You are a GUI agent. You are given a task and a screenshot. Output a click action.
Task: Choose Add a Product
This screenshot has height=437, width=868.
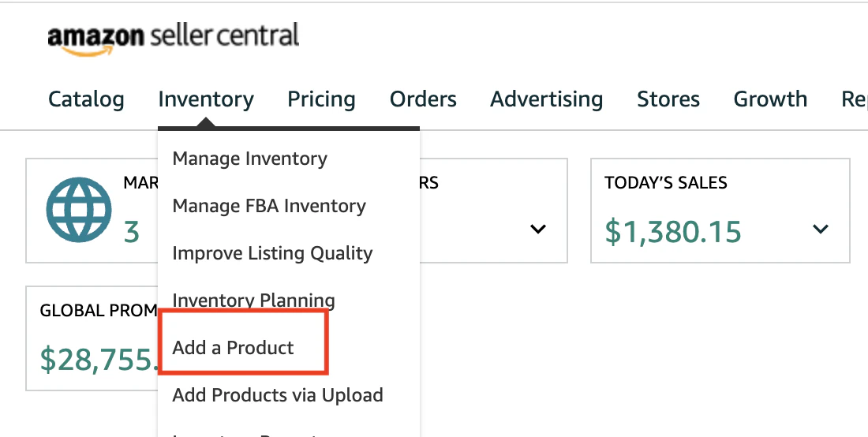pos(233,347)
